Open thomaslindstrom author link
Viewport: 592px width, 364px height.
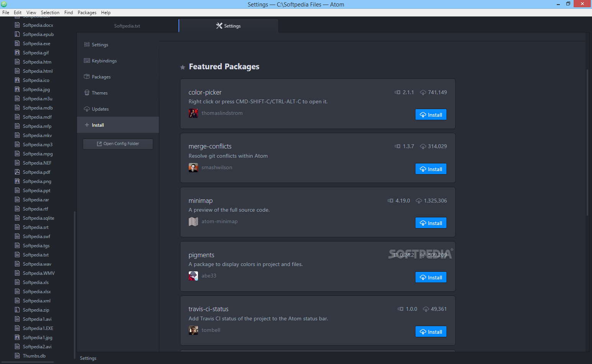[x=222, y=113]
